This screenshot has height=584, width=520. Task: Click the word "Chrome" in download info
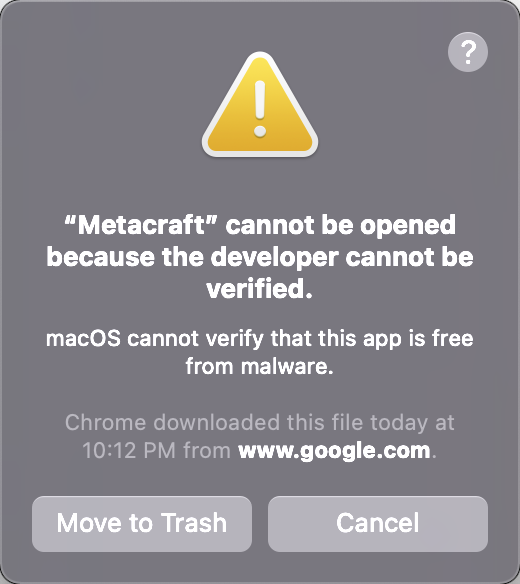click(x=105, y=423)
